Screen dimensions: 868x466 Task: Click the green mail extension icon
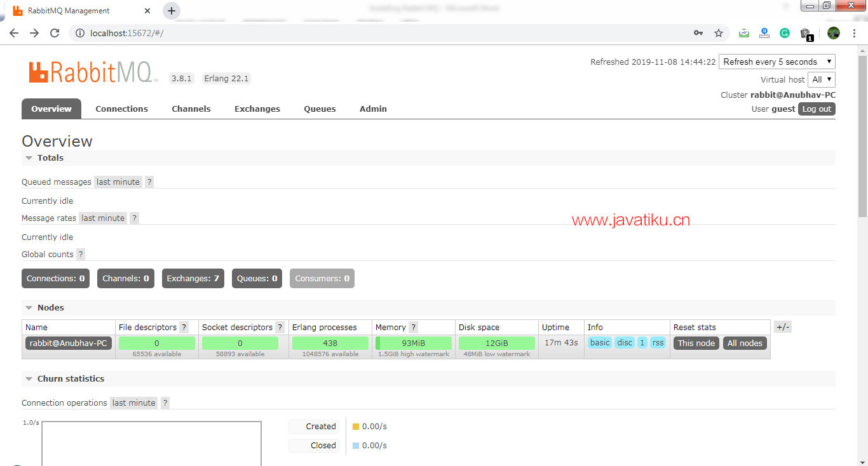pos(744,33)
